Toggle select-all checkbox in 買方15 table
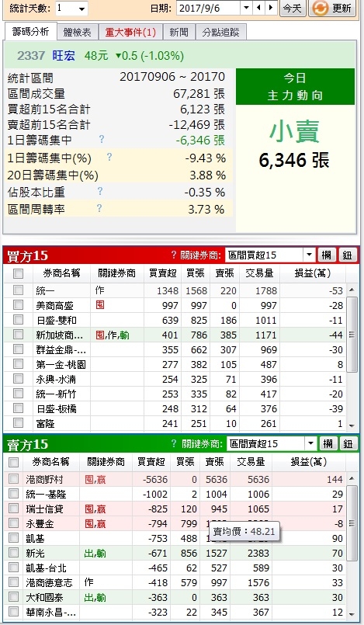Viewport: 364px width, 625px height. point(18,273)
